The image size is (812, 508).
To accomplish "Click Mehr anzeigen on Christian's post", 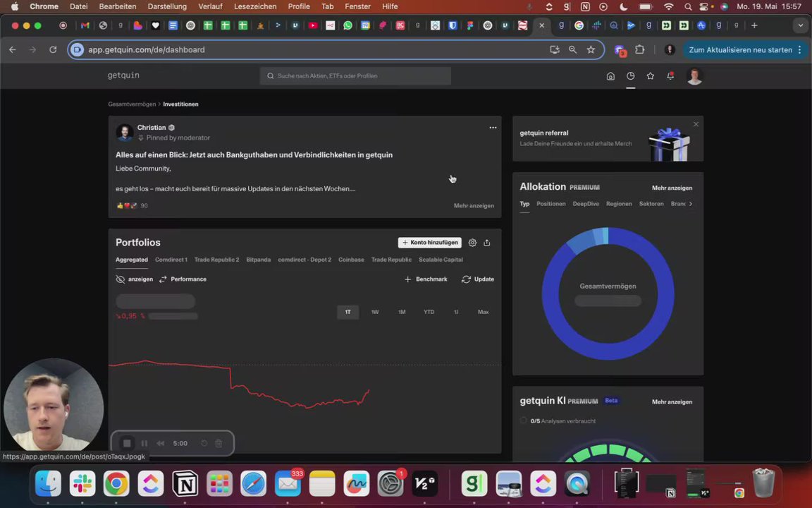I will pyautogui.click(x=474, y=206).
